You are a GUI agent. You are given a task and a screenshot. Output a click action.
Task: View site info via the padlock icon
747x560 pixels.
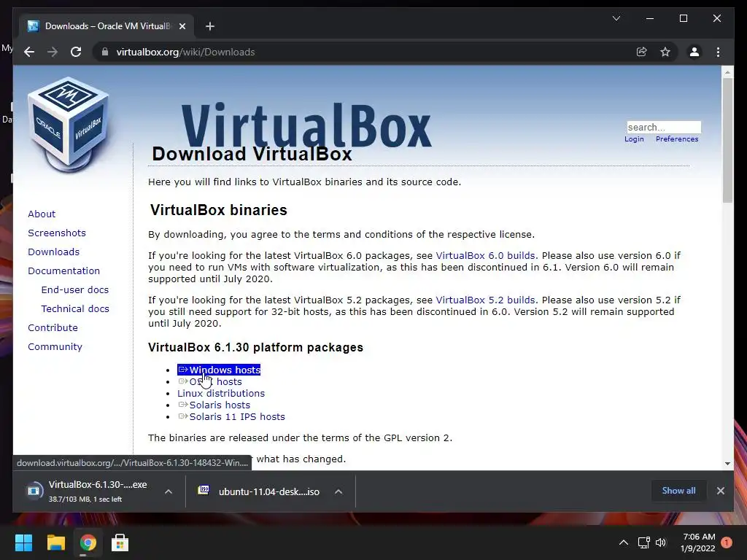[105, 52]
